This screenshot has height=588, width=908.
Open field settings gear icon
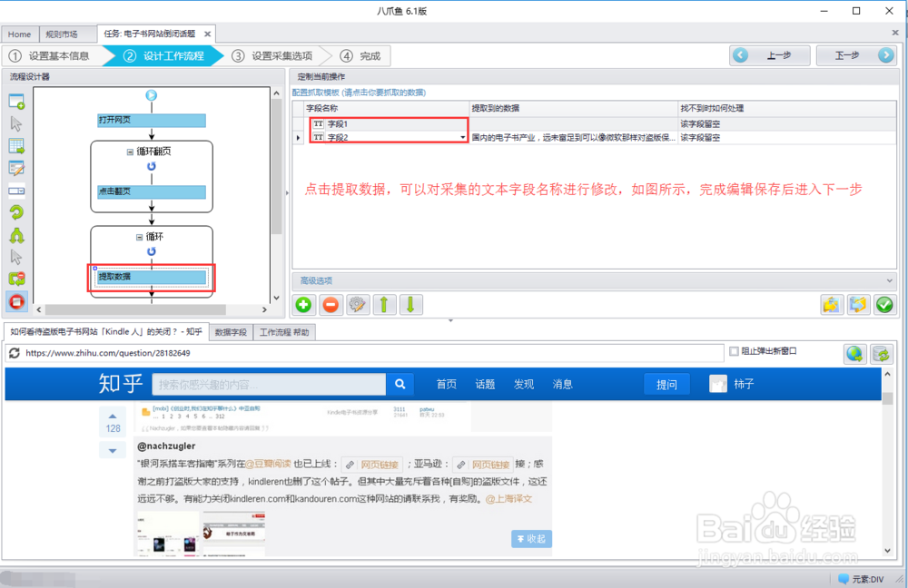(357, 304)
